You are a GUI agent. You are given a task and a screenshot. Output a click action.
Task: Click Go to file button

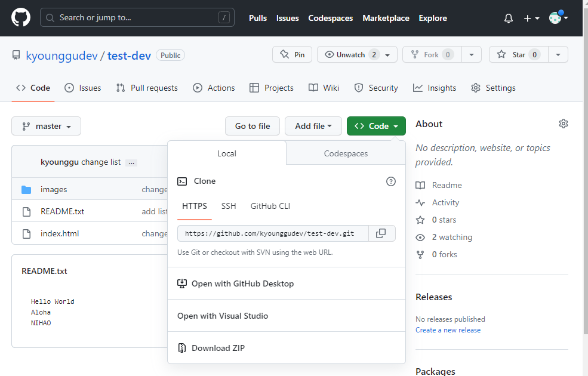(253, 127)
